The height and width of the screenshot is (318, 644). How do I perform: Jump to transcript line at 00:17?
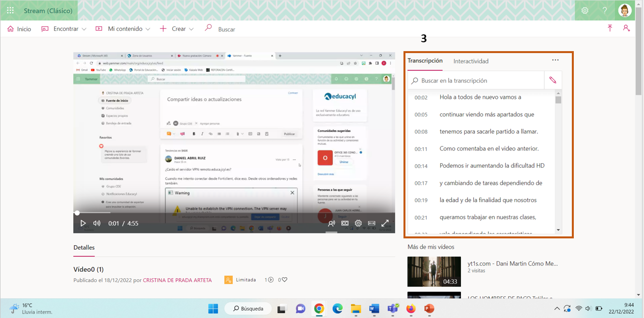click(x=421, y=183)
